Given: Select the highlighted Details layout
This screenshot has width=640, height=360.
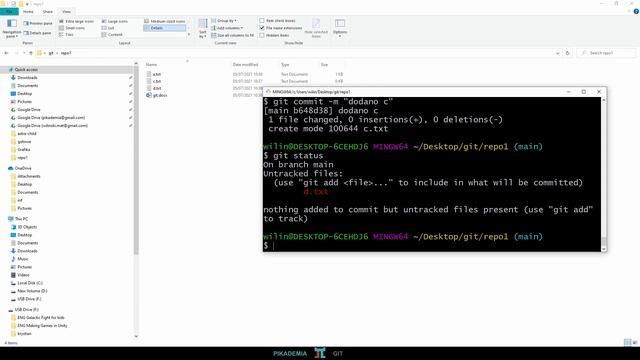Looking at the screenshot, I should 165,28.
